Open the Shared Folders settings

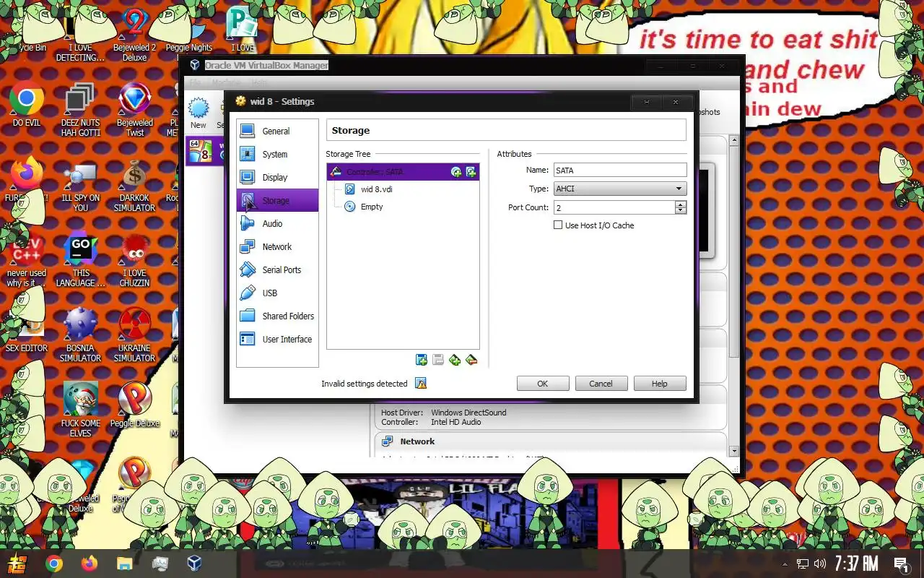[x=277, y=316]
